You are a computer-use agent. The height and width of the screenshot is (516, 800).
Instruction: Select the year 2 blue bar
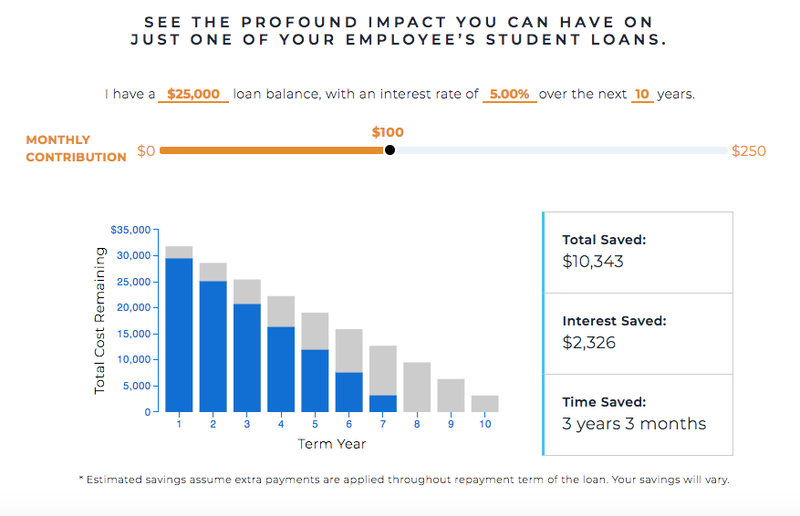point(213,347)
